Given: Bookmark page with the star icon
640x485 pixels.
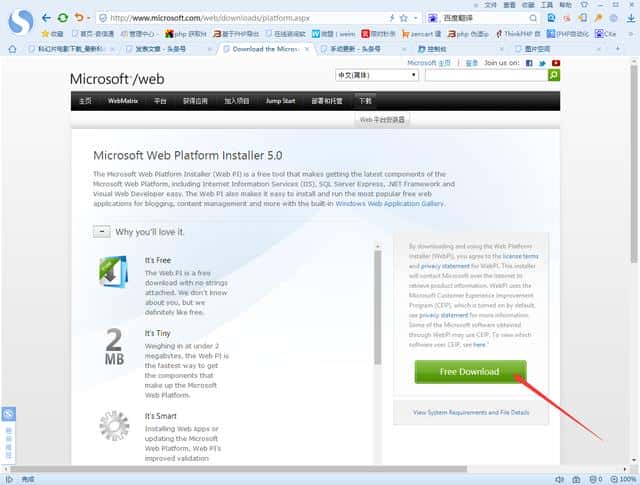Looking at the screenshot, I should 404,18.
